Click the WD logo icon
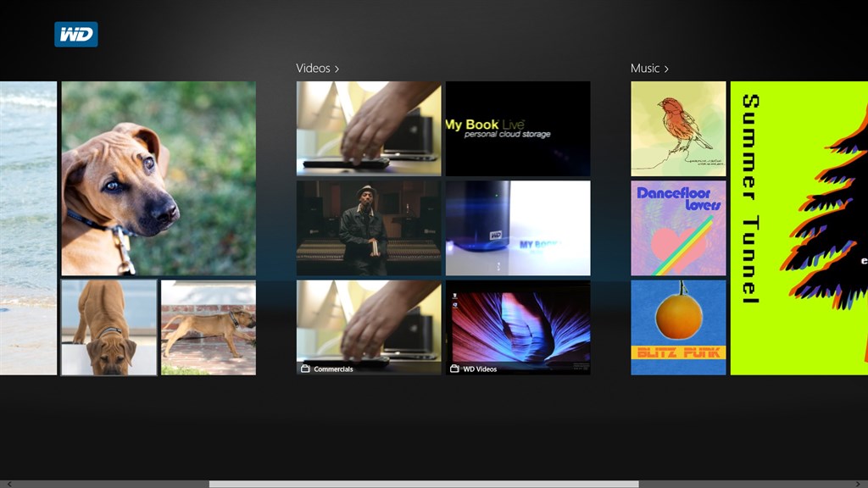This screenshot has height=488, width=868. pyautogui.click(x=75, y=34)
